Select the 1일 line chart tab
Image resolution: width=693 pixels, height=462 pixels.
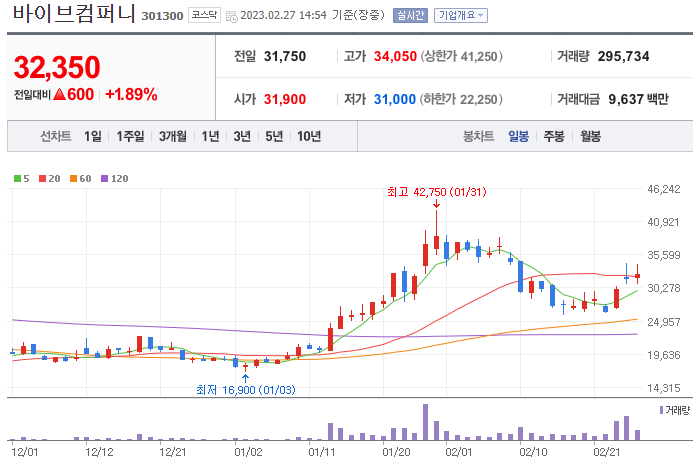pyautogui.click(x=93, y=136)
